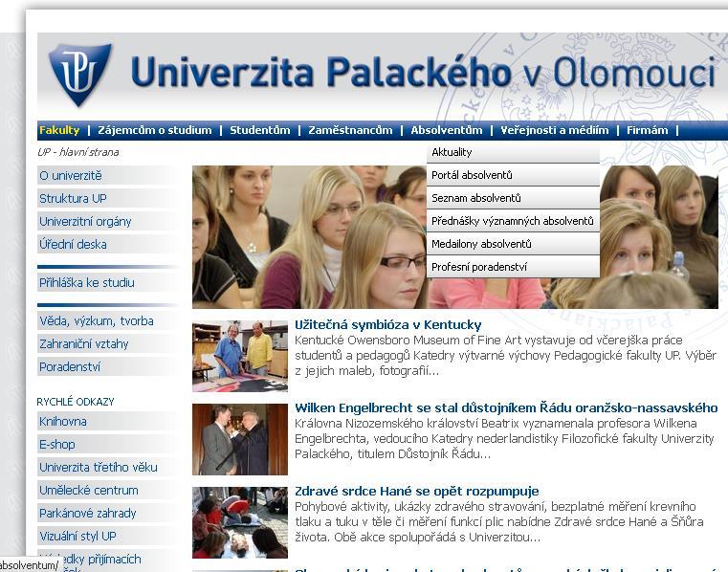Open Věda, výzkum, tvorba link
Image resolution: width=728 pixels, height=572 pixels.
coord(107,320)
